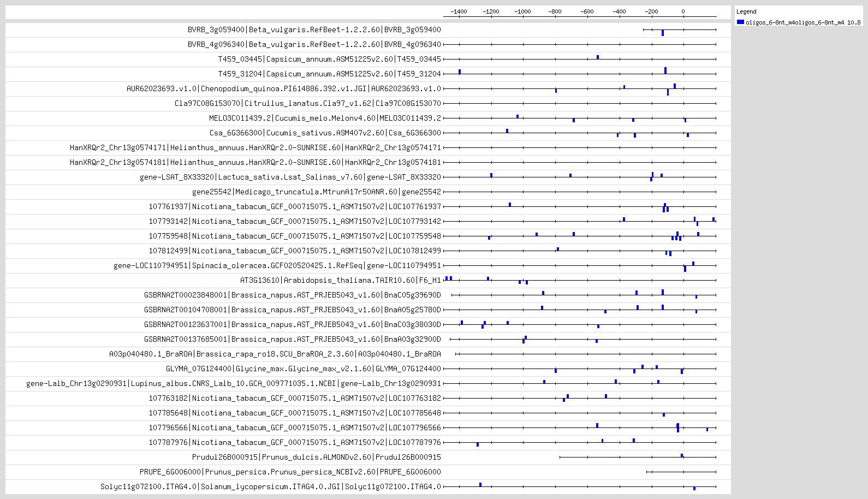This screenshot has width=868, height=499.
Task: Click the T459_03445 Capsicum_annuum label
Action: click(330, 59)
